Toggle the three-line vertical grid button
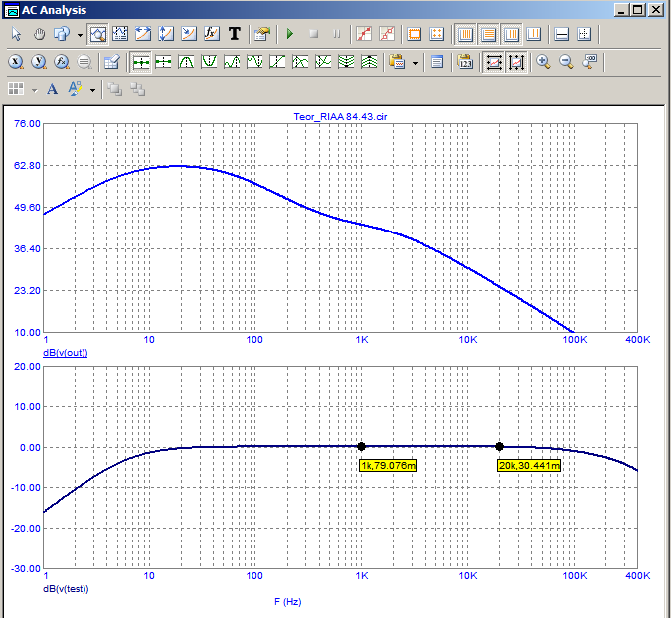The height and width of the screenshot is (618, 672). point(511,34)
